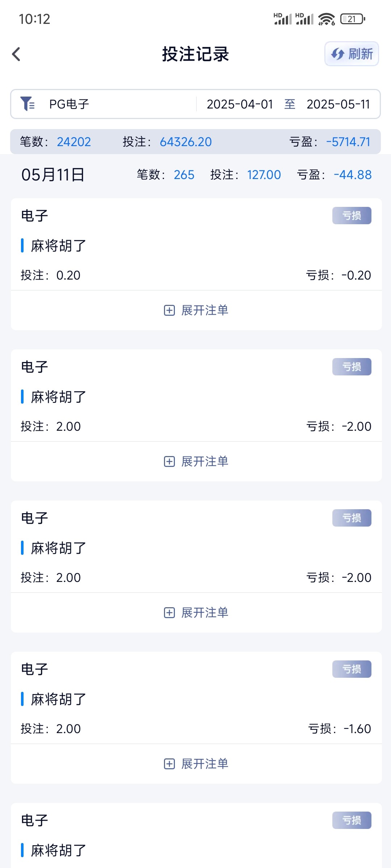Tap the filter funnel icon
The height and width of the screenshot is (868, 391).
pos(28,104)
